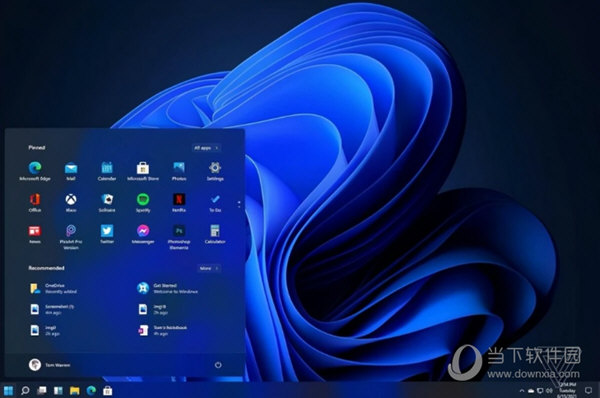Viewport: 600px width, 398px height.
Task: Show hidden system tray icons chevron
Action: pos(522,391)
